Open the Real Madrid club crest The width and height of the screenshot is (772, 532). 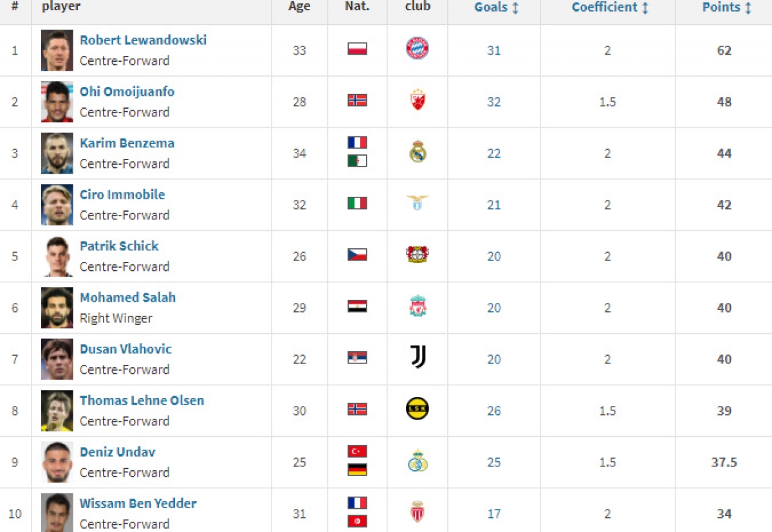418,152
